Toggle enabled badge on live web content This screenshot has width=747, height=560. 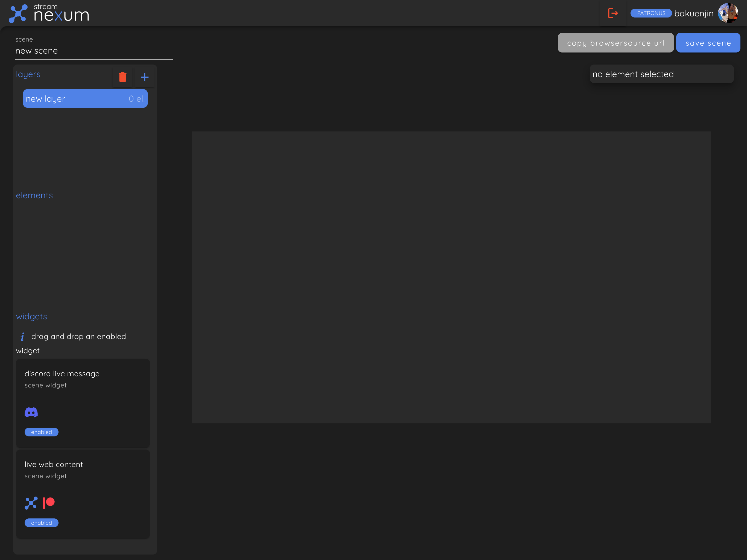(42, 523)
